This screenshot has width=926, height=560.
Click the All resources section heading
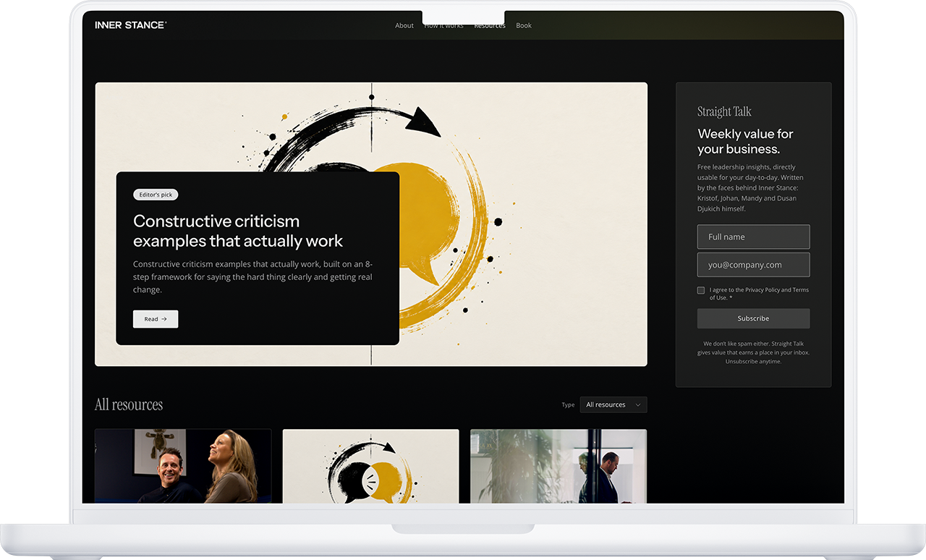tap(129, 404)
